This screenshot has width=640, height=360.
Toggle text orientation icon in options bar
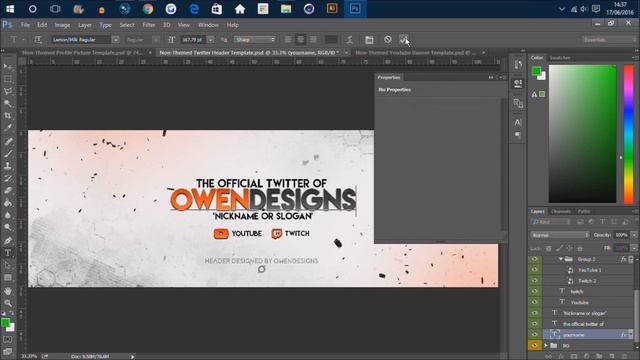click(38, 40)
